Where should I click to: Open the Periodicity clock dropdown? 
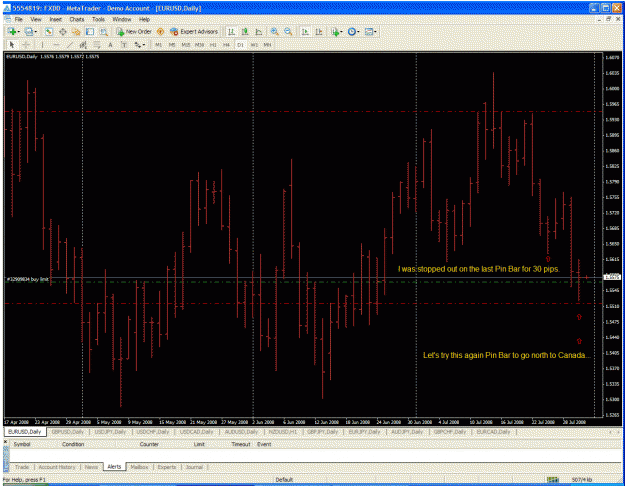pos(353,31)
